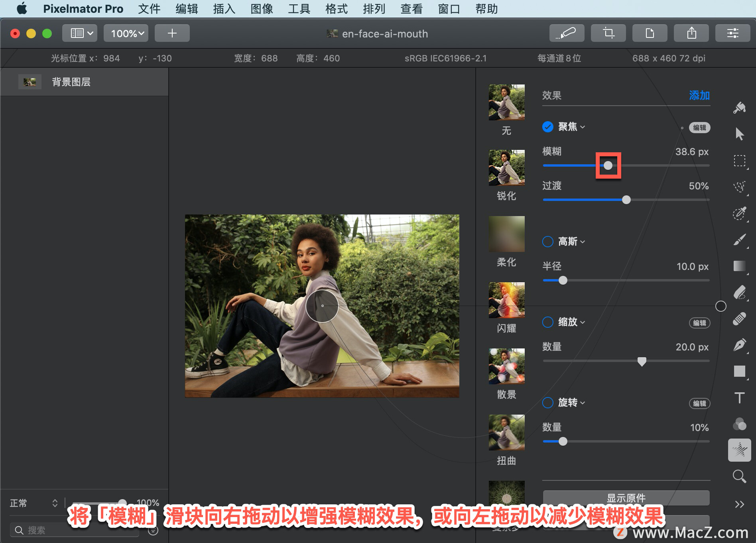Open the 排列 menu

click(x=374, y=8)
